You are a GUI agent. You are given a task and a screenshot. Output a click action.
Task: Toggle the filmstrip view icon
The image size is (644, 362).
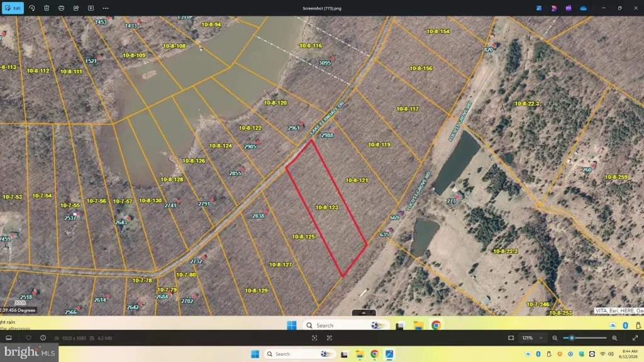[x=9, y=337]
